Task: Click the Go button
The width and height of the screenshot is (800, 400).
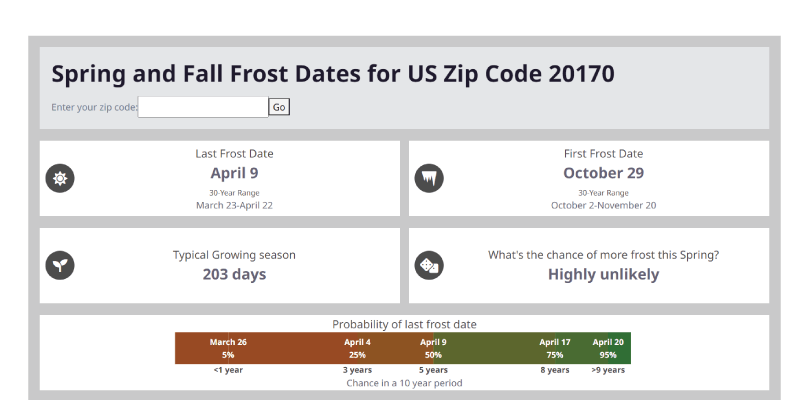Action: click(279, 107)
